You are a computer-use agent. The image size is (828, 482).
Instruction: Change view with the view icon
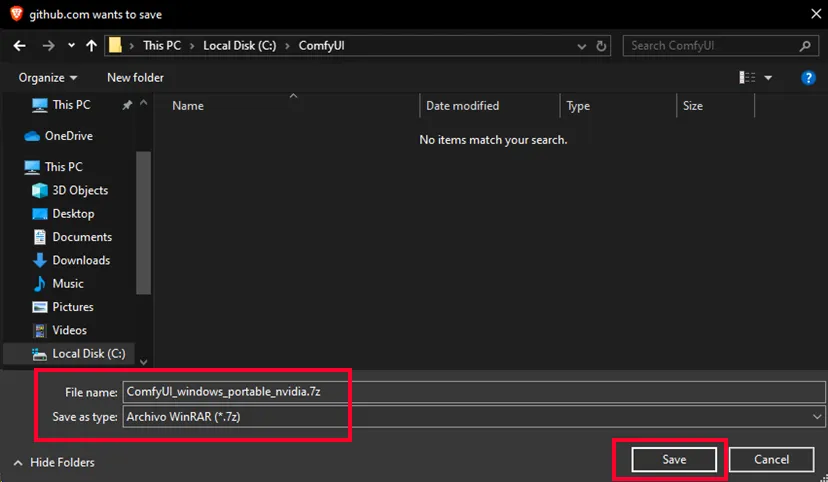[x=747, y=78]
